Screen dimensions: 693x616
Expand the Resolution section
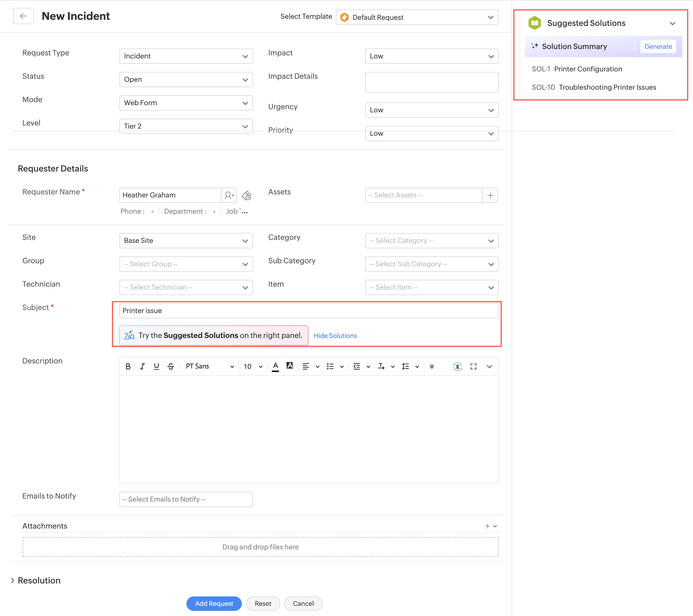click(x=12, y=580)
